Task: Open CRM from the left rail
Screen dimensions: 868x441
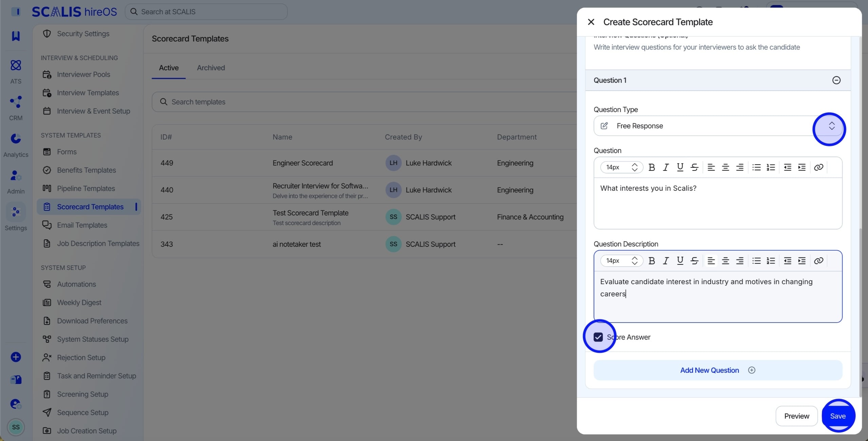Action: 16,108
